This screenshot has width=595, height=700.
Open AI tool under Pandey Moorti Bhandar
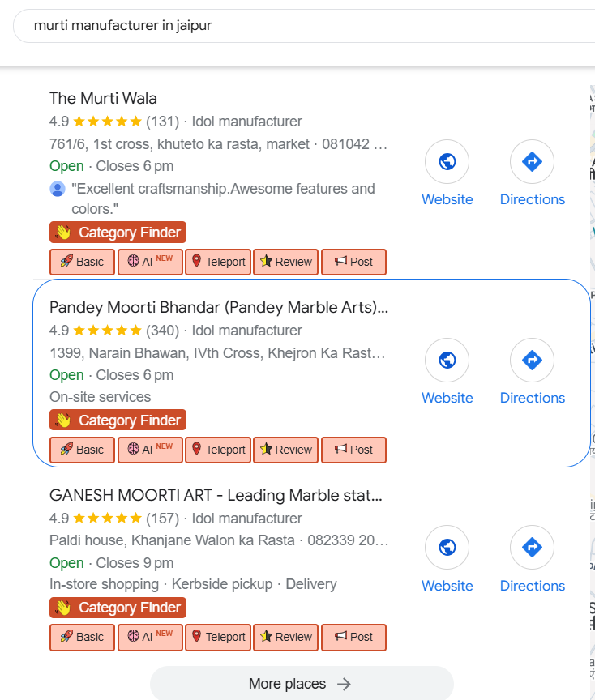[150, 450]
